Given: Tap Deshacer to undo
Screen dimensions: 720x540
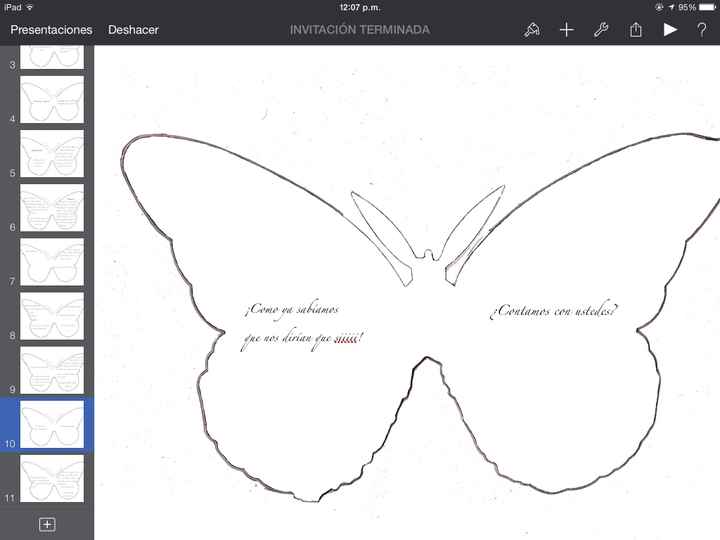Looking at the screenshot, I should (133, 30).
